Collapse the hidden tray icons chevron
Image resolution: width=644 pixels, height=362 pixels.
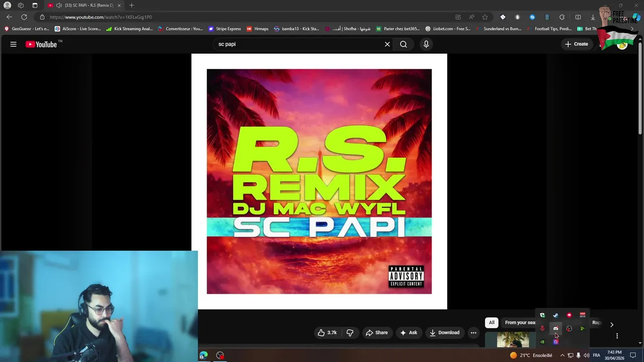[x=562, y=355]
